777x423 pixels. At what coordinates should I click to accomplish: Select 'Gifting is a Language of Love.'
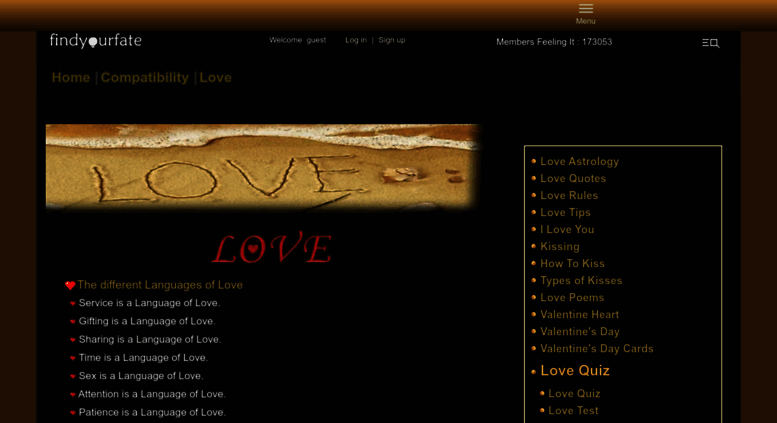147,321
